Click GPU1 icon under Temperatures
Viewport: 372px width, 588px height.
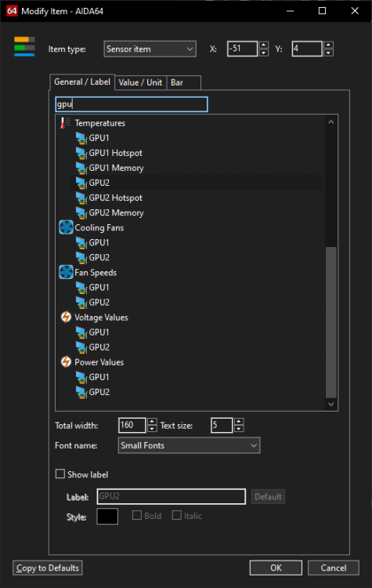(81, 138)
